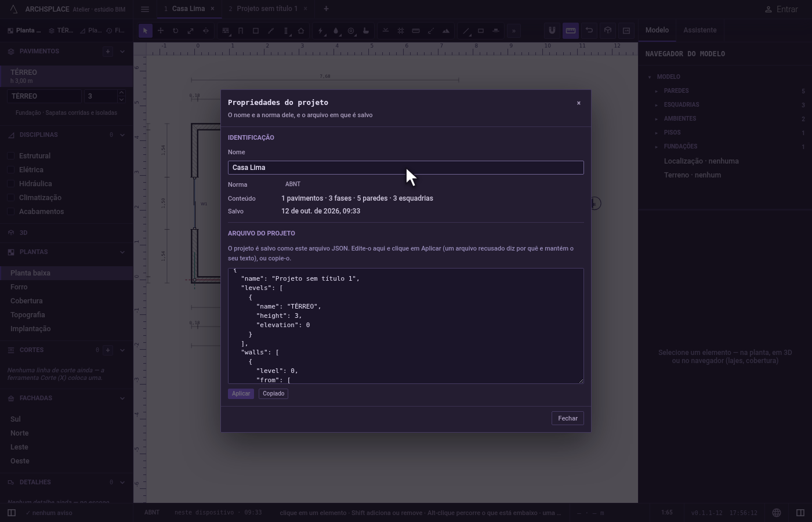Collapse the FACHADAS section chevron

point(122,398)
